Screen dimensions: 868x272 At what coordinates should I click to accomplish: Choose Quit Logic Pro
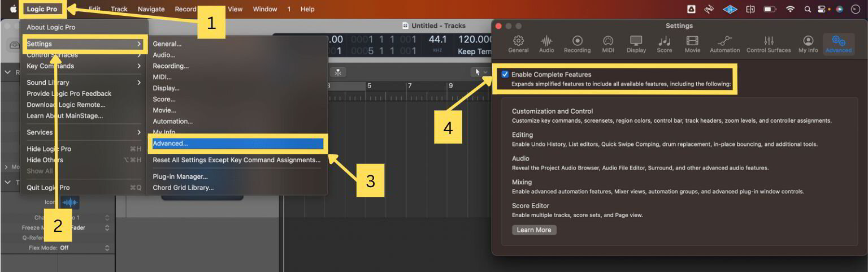[x=84, y=187]
